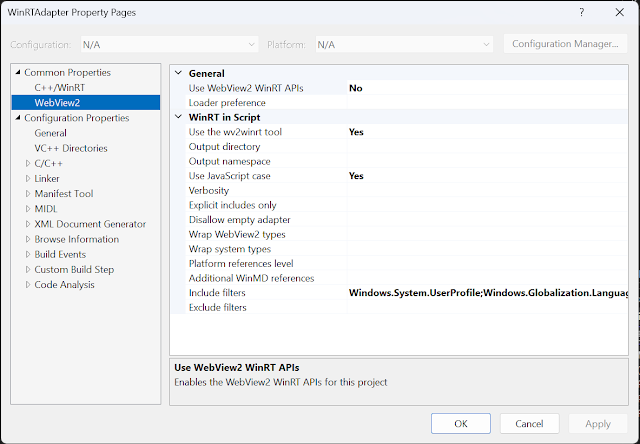Select Wrap system types property
The image size is (640, 444).
point(230,249)
